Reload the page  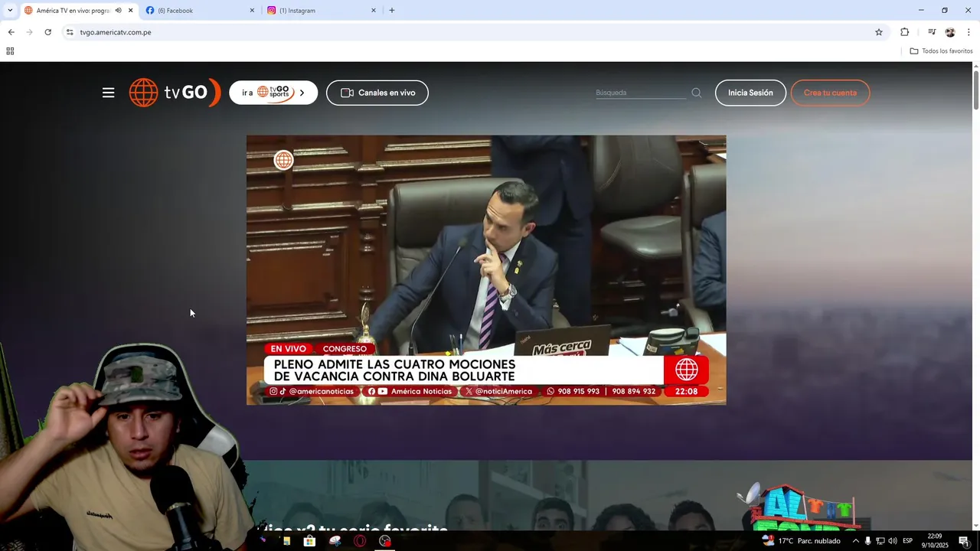click(47, 32)
